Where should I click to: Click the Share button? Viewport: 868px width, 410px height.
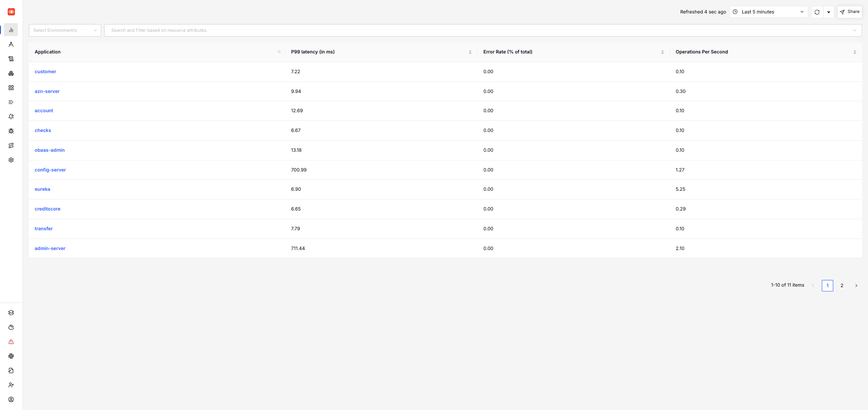point(849,12)
